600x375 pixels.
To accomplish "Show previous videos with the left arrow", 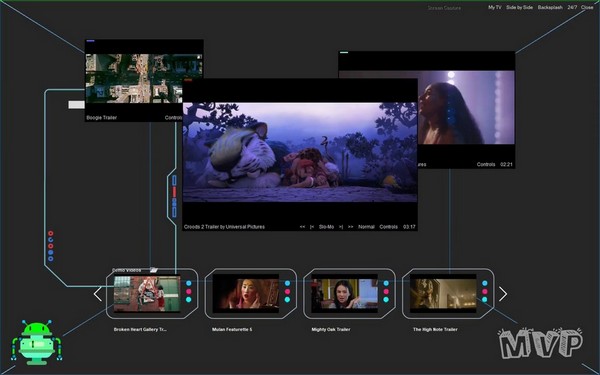I will [98, 294].
